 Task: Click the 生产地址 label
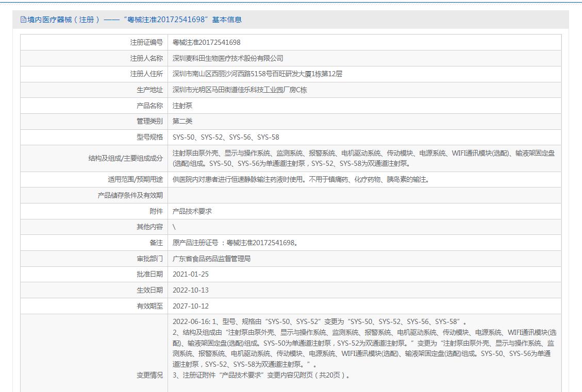[x=149, y=90]
